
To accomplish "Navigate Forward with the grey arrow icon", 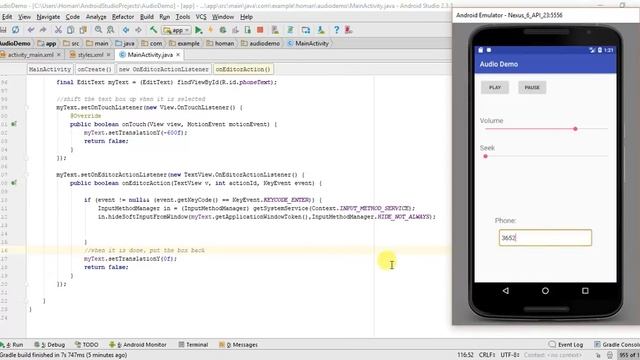I will click(x=138, y=30).
